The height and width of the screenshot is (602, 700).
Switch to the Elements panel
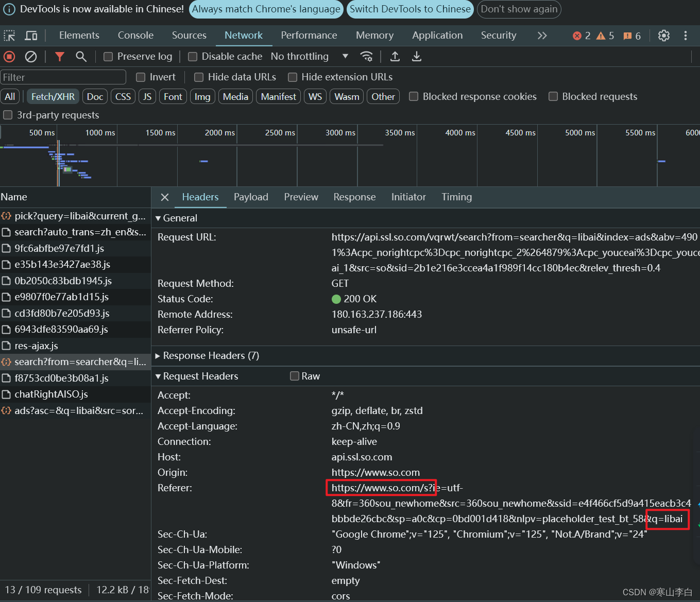[x=79, y=36]
